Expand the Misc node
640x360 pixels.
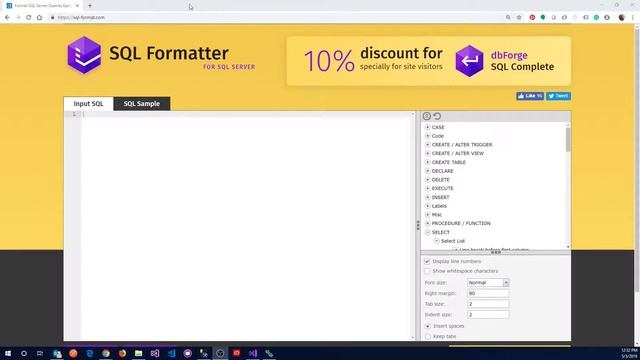point(427,215)
